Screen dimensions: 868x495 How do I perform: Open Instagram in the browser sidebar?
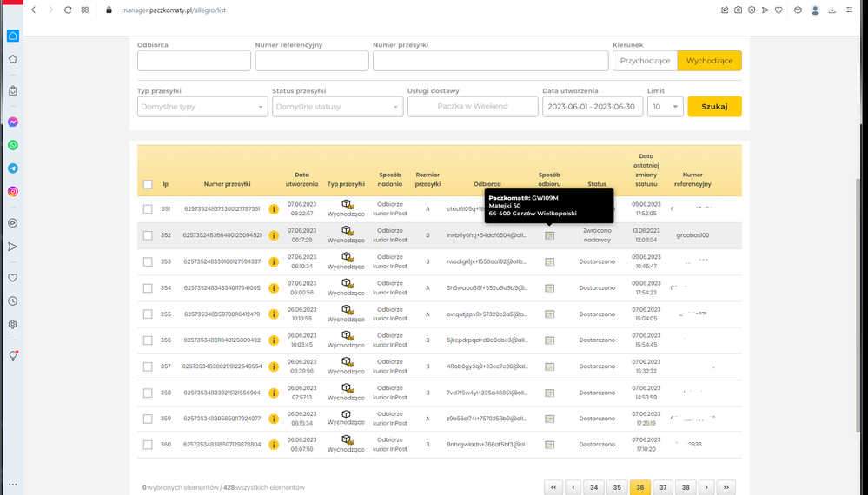click(x=13, y=192)
